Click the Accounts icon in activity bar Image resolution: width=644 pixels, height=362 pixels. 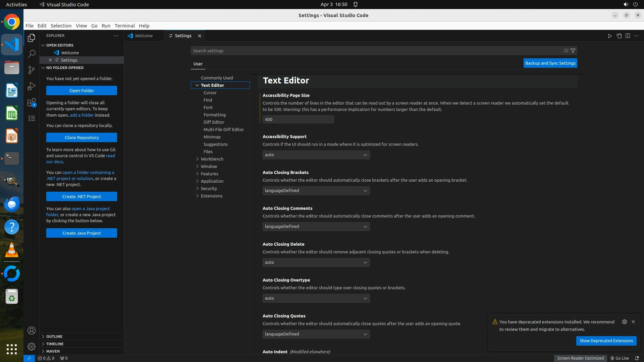[x=32, y=330]
